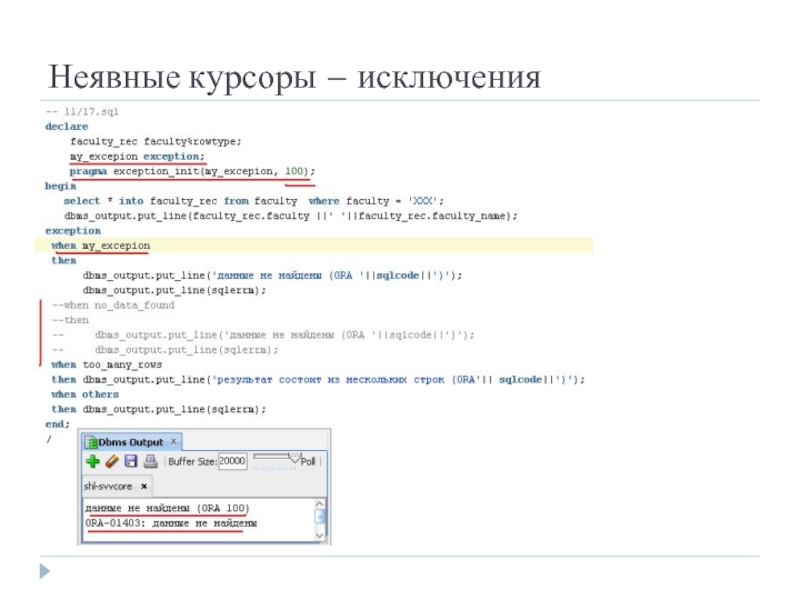
Task: Click the output scrollbar thumb
Action: [320, 516]
